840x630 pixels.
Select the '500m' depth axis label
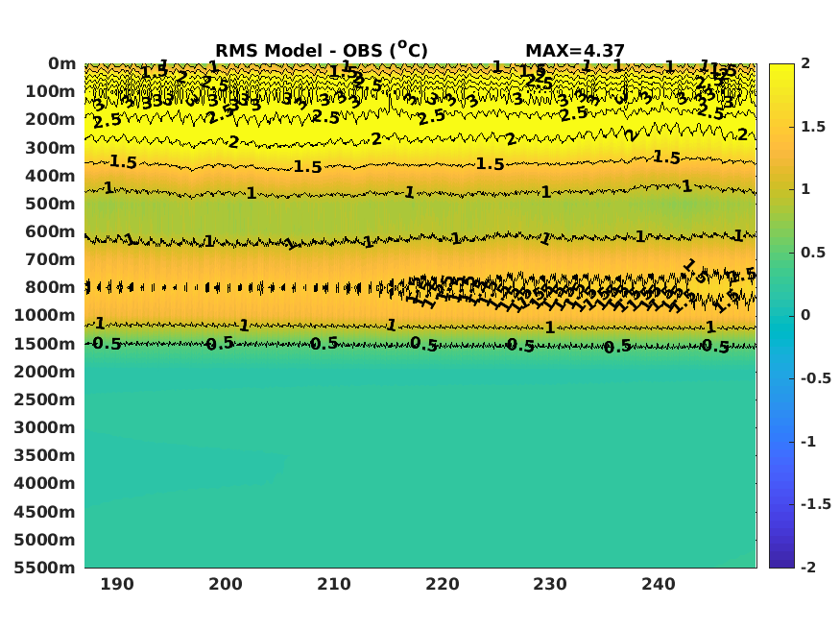point(50,204)
